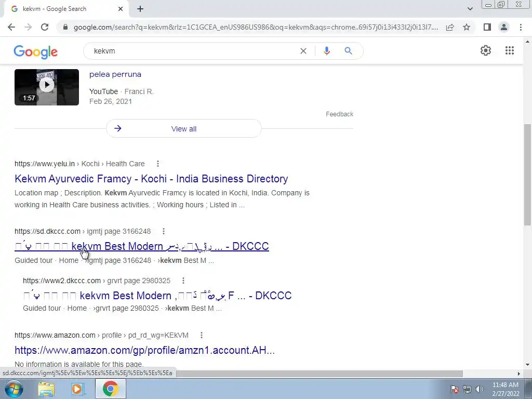Screen dimensions: 532x399
Task: Click the Google logo
Action: tap(36, 51)
